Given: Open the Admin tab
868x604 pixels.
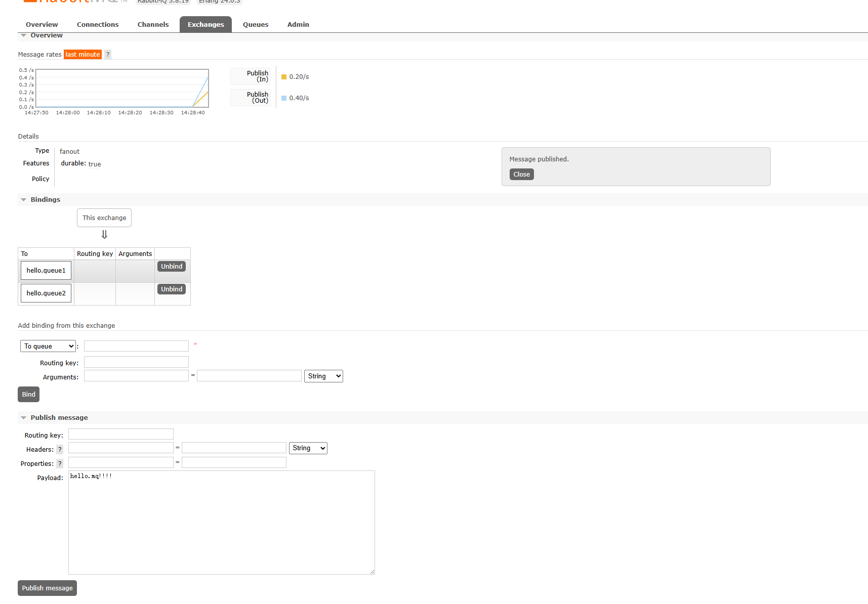Looking at the screenshot, I should [x=298, y=24].
